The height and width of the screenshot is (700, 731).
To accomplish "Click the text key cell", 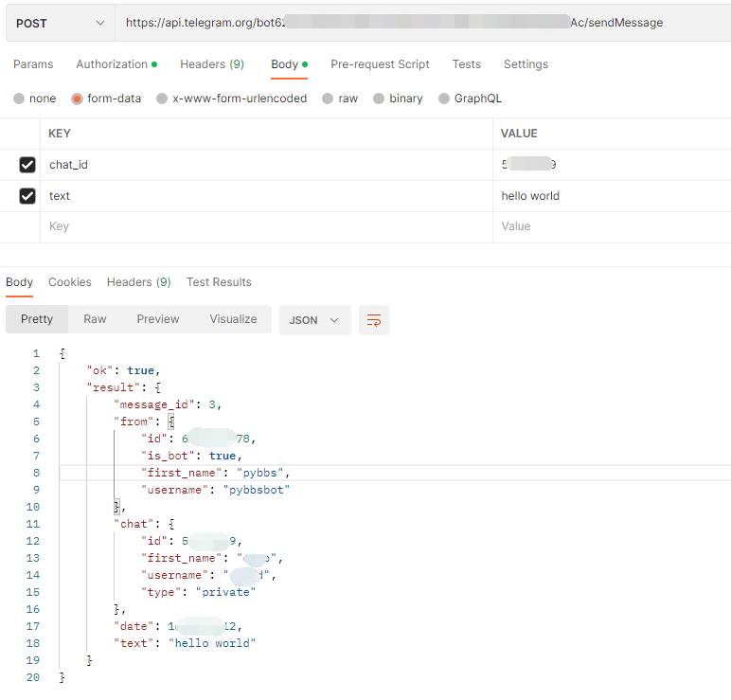I will (x=266, y=196).
